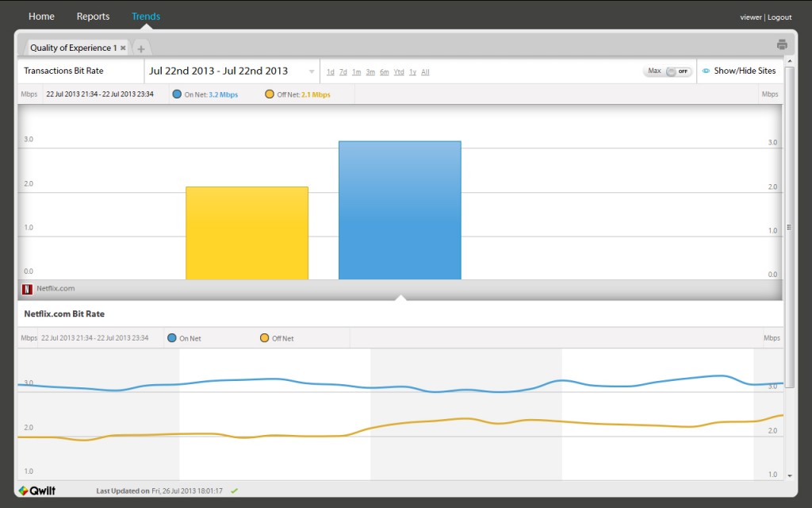This screenshot has width=812, height=508.
Task: Toggle the Max switch on
Action: (677, 71)
